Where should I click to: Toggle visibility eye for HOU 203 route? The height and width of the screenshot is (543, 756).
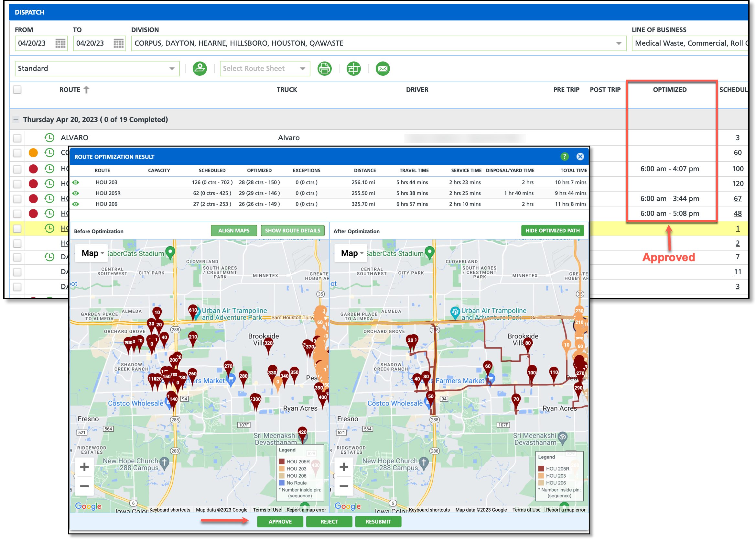(x=76, y=183)
